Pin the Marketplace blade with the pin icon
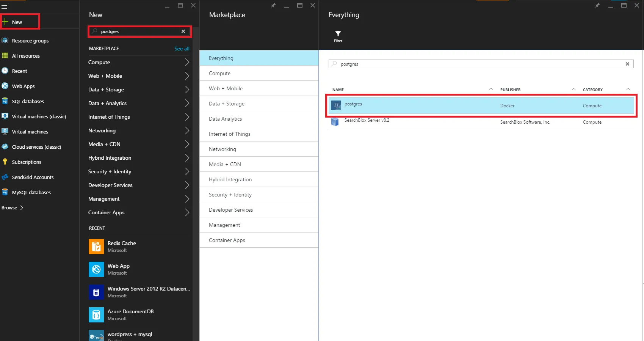The width and height of the screenshot is (644, 341). click(273, 5)
